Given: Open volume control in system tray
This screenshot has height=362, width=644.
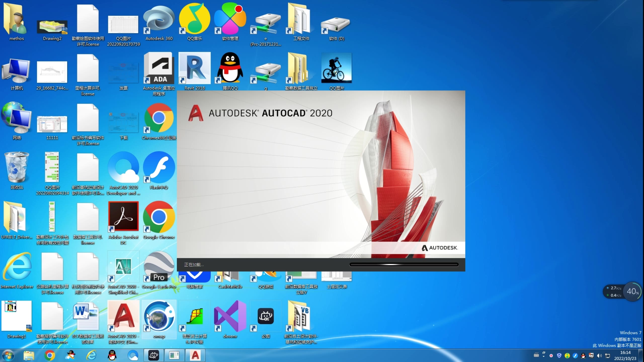Looking at the screenshot, I should pyautogui.click(x=599, y=355).
